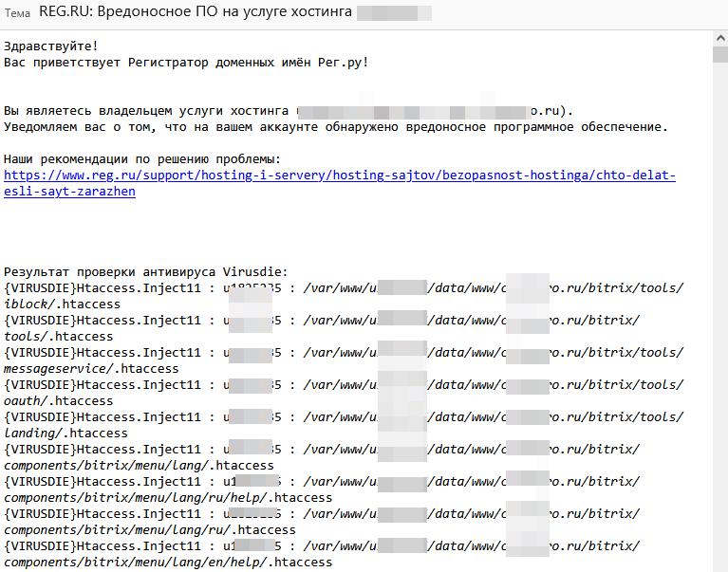Screen dimensions: 728x572
Task: Click the vertical scrollbar thumb
Action: (720, 54)
